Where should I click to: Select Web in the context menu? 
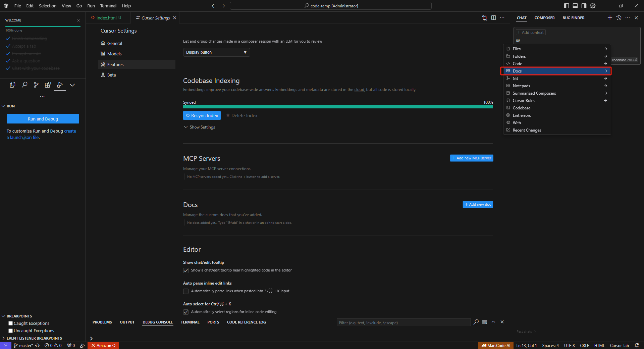click(x=557, y=123)
